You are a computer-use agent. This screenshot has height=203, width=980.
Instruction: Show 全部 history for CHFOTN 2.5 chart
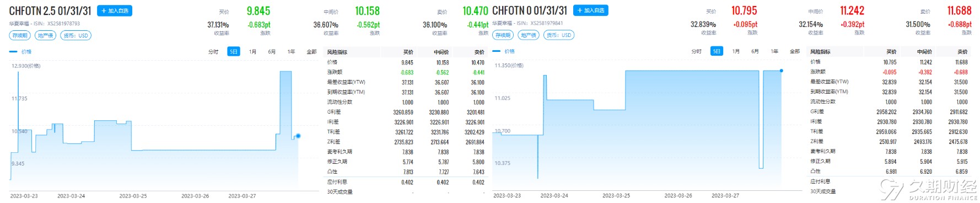[311, 52]
